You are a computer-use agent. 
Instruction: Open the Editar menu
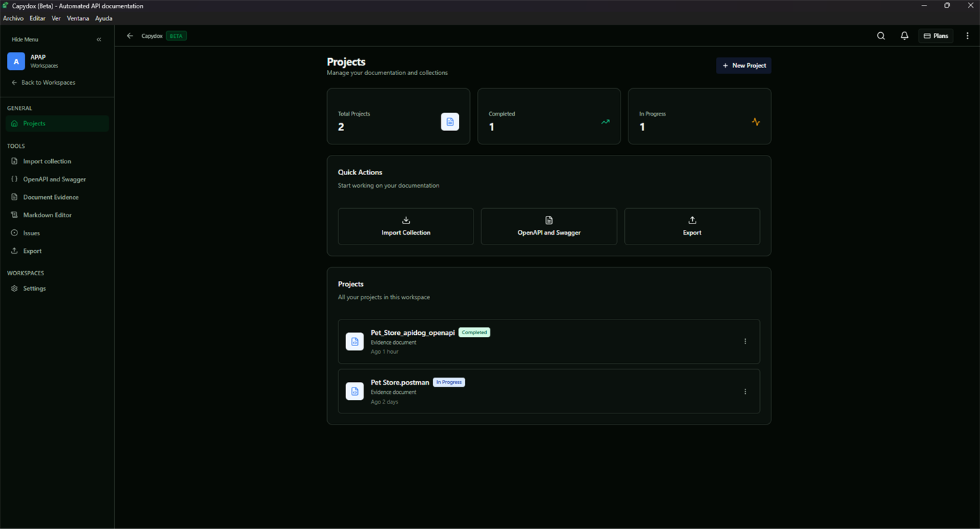[x=38, y=18]
